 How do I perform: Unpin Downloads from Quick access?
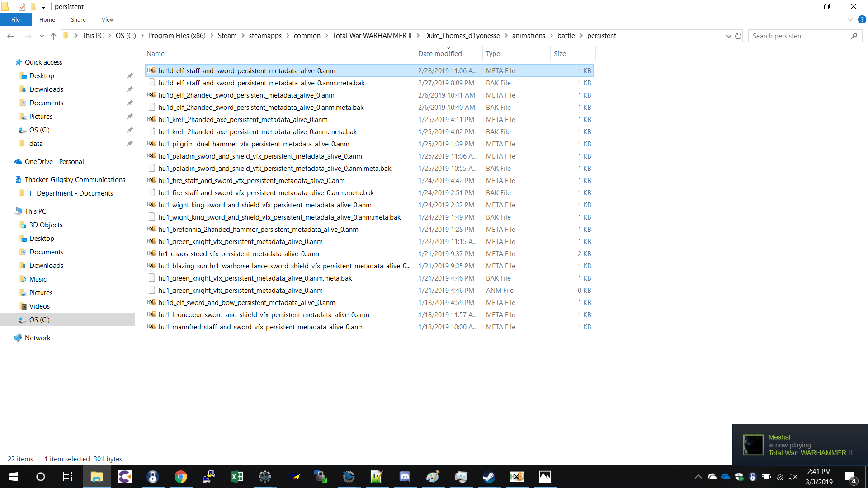[x=130, y=89]
